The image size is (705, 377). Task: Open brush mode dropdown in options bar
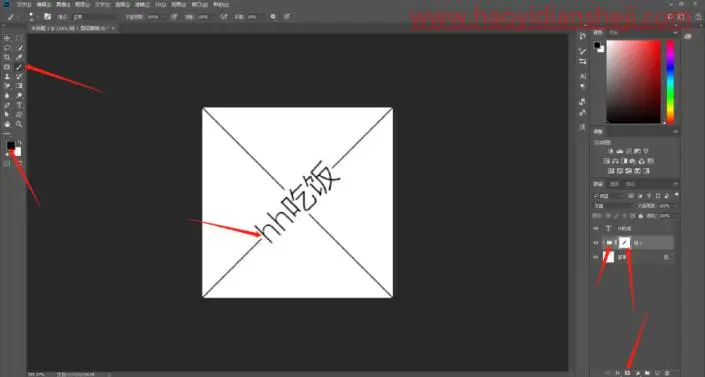(x=96, y=17)
